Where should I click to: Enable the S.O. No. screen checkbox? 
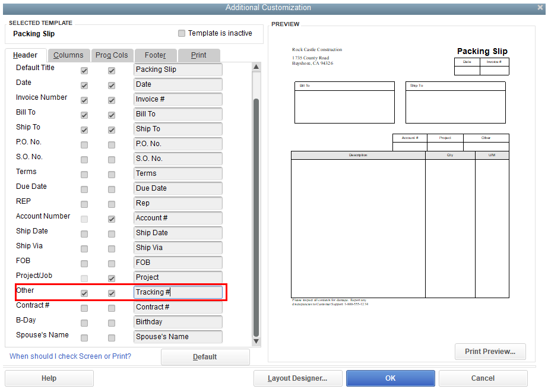click(84, 159)
